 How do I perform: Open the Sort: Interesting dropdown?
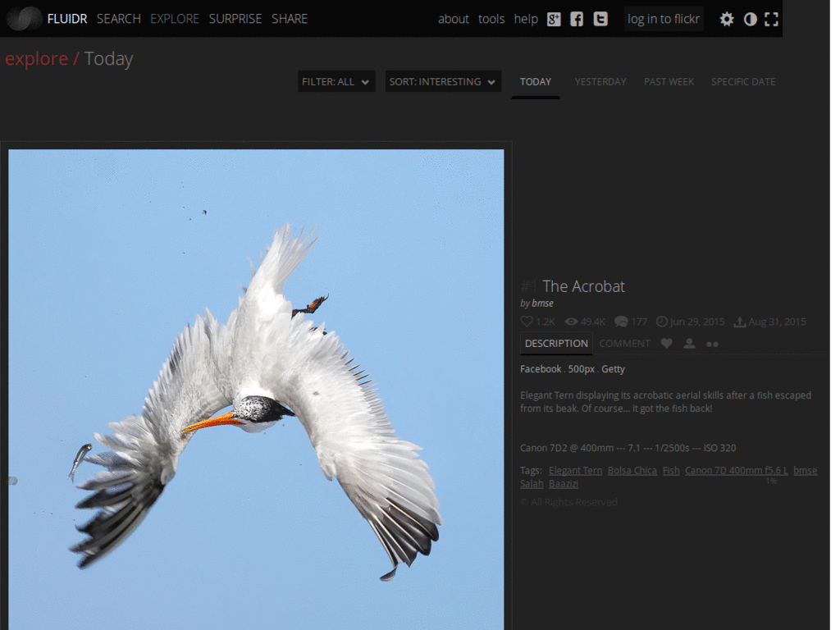443,81
